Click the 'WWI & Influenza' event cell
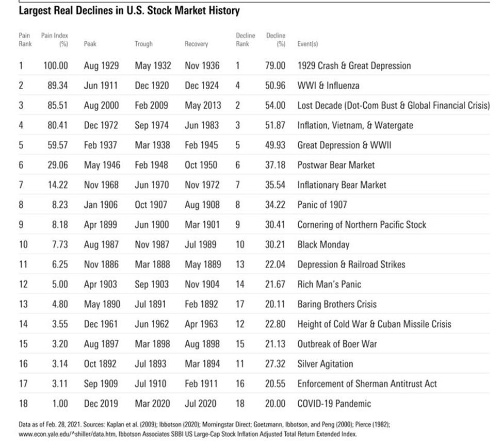This screenshot has width=502, height=448. click(328, 86)
